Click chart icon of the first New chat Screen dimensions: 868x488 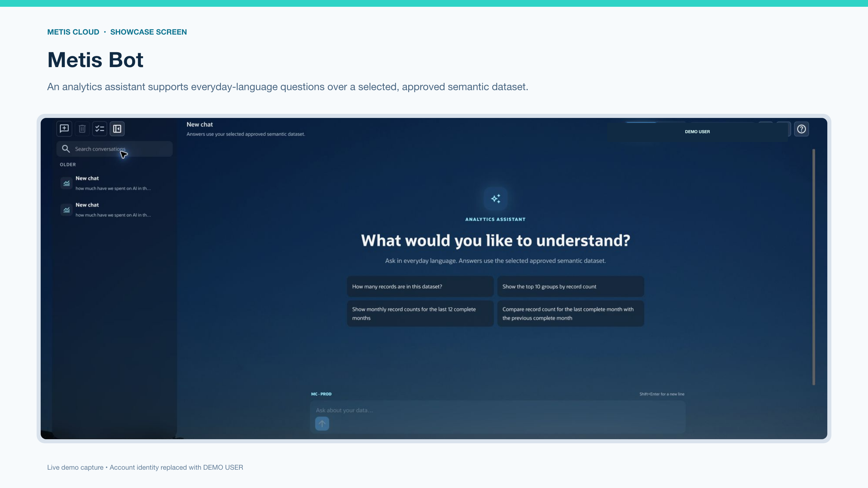(66, 183)
